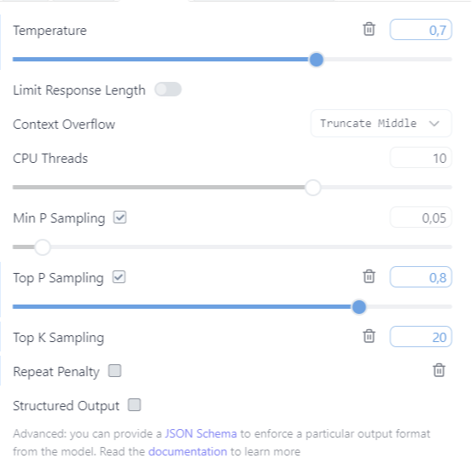Click the Temperature value field showing 0,7

coord(421,30)
